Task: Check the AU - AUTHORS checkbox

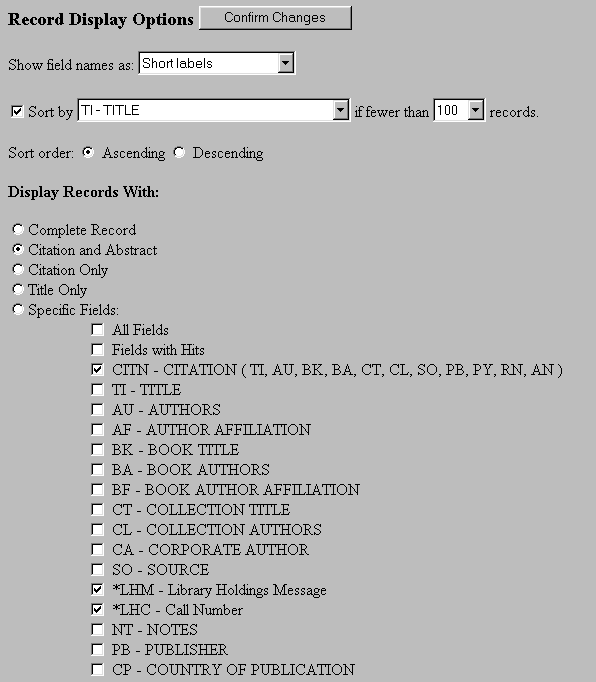Action: [97, 409]
